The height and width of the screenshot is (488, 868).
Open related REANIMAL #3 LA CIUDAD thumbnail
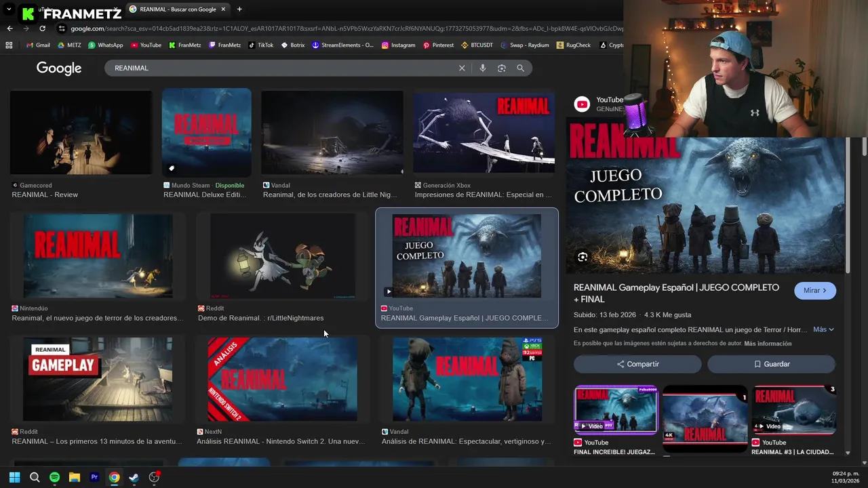click(x=794, y=409)
